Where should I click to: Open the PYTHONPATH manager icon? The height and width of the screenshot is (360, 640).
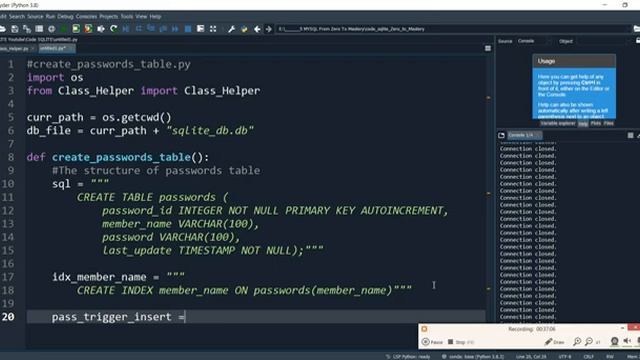pos(244,29)
